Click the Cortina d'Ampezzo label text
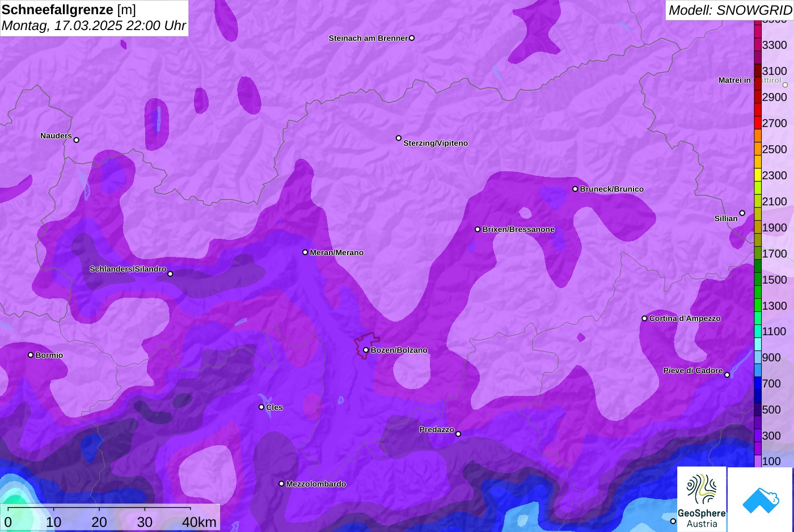The image size is (794, 532). pyautogui.click(x=685, y=318)
